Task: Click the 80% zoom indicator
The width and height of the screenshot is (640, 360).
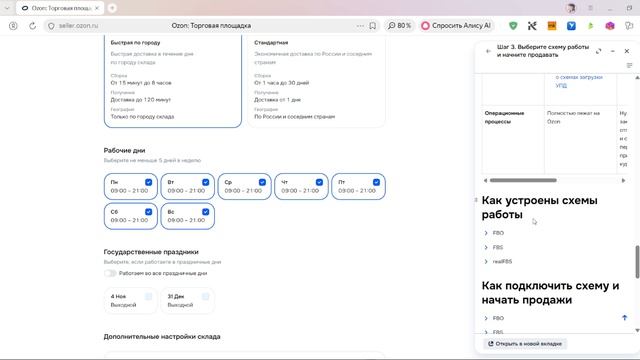Action: click(x=399, y=26)
